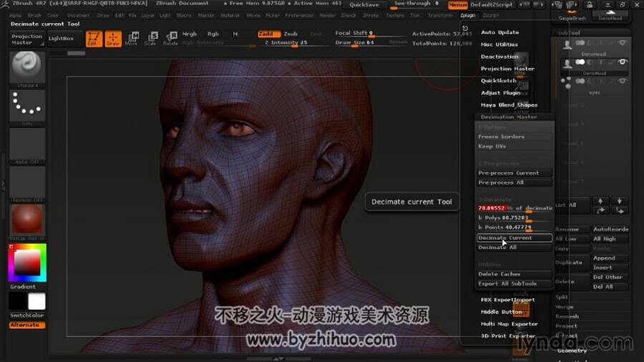This screenshot has height=362, width=644.
Task: Select the Scale transform tool
Action: [151, 38]
